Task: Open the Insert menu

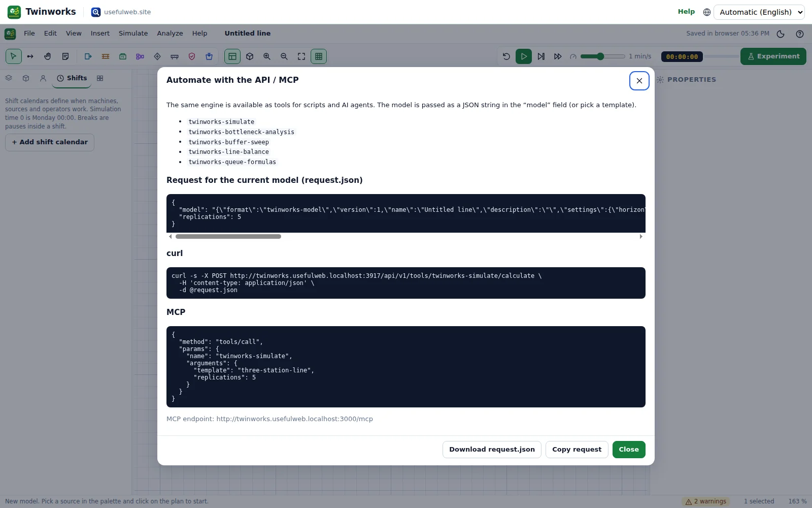Action: (100, 34)
